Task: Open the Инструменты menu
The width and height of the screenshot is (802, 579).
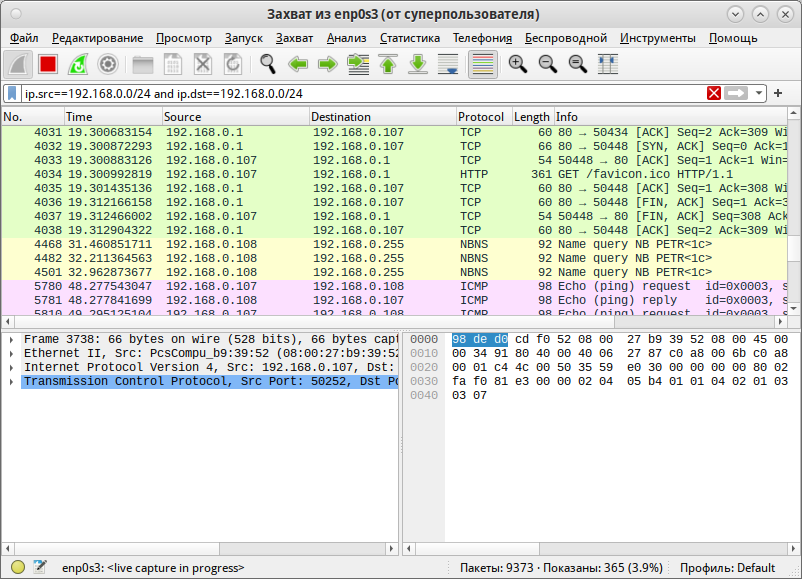Action: tap(658, 38)
